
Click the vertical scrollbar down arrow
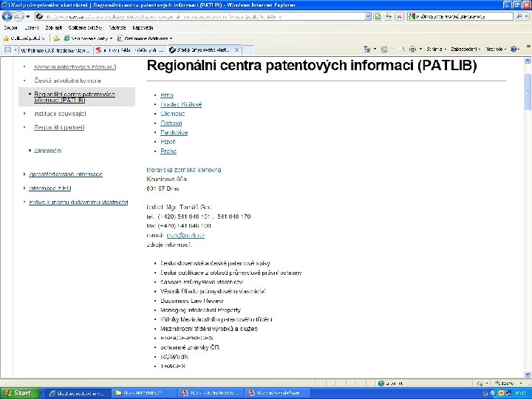click(528, 375)
